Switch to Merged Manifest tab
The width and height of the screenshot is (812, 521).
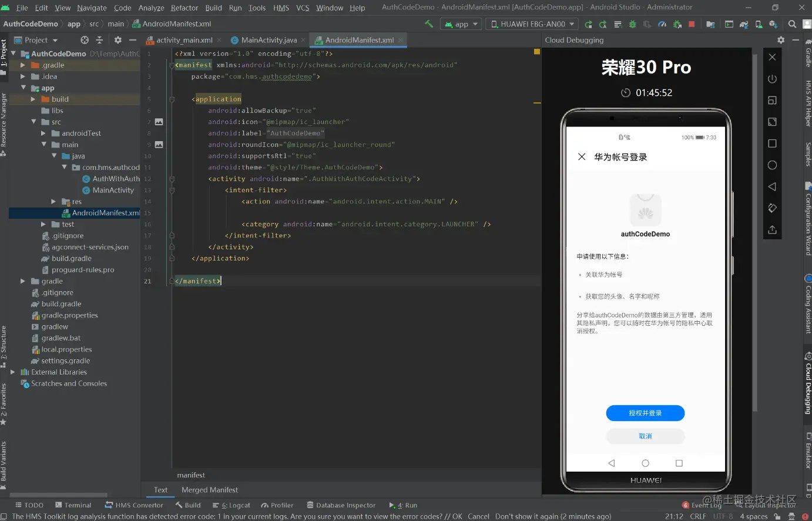pyautogui.click(x=210, y=490)
